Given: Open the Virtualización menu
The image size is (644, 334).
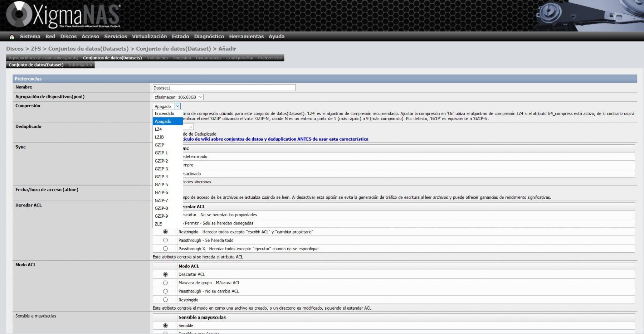Looking at the screenshot, I should click(149, 37).
